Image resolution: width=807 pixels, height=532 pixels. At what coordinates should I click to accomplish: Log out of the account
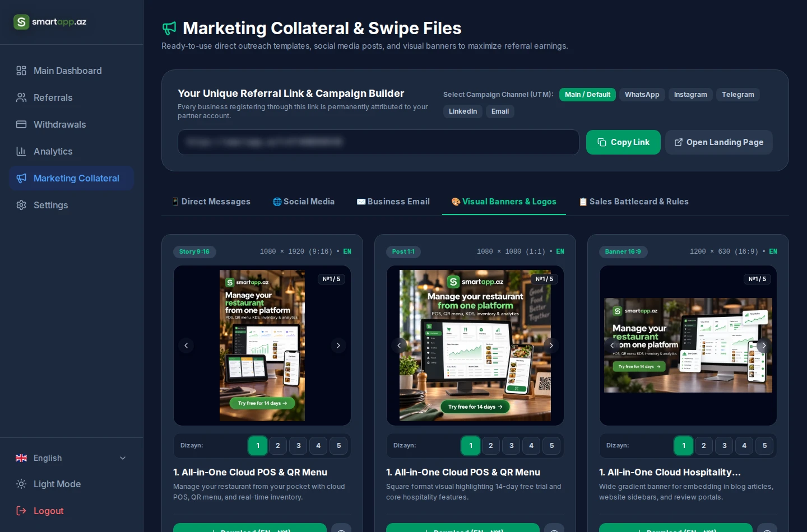pos(71,511)
